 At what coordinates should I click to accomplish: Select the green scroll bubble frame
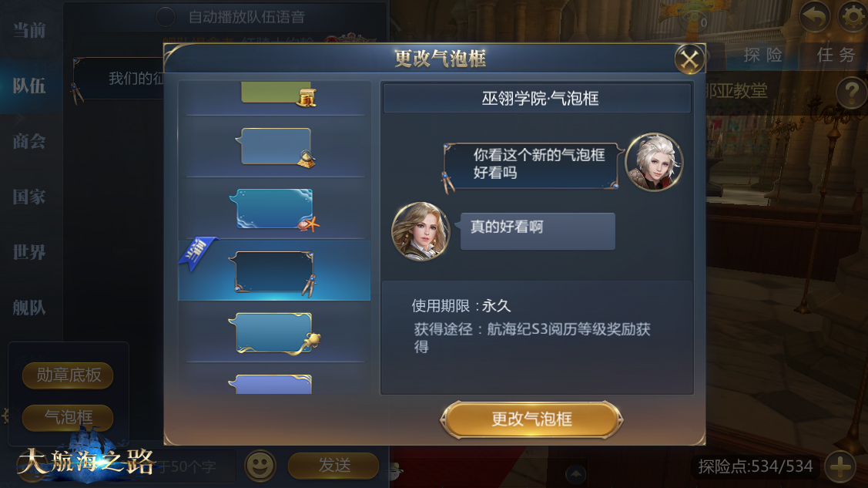[276, 94]
